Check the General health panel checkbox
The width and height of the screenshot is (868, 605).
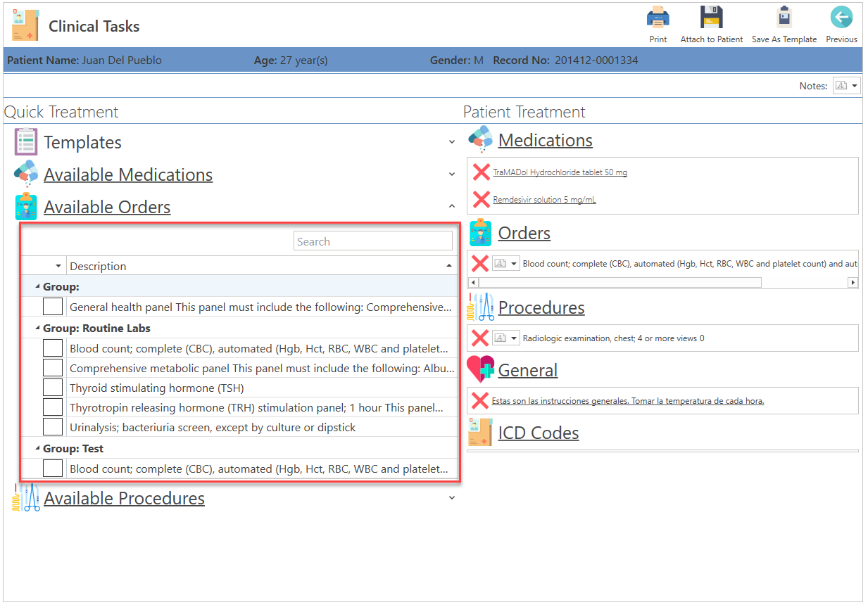53,307
